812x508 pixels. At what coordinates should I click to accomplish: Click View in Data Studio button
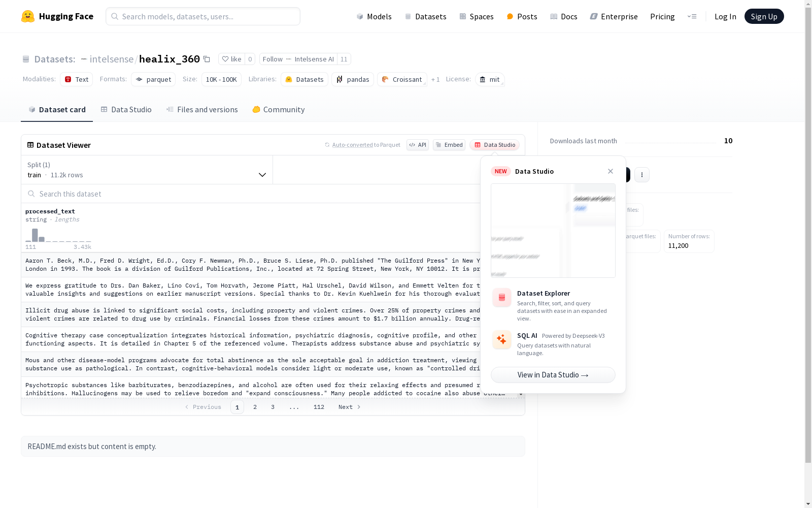pos(553,375)
